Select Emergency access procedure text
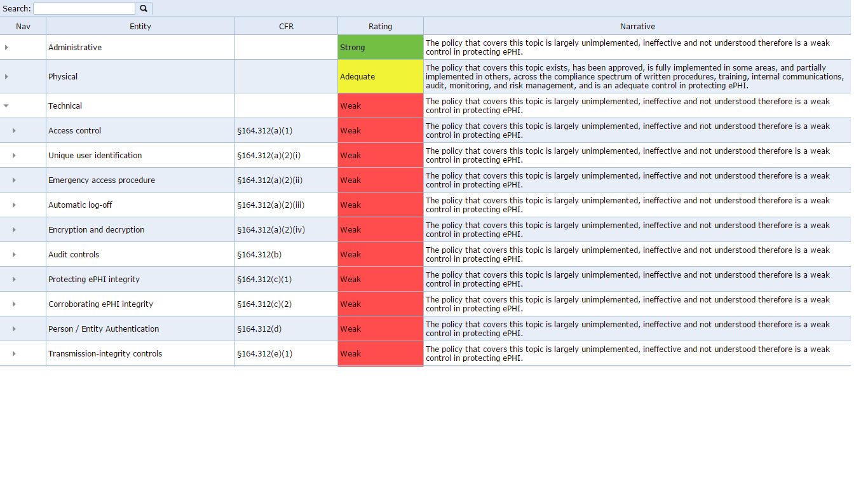The width and height of the screenshot is (868, 488). [x=102, y=180]
